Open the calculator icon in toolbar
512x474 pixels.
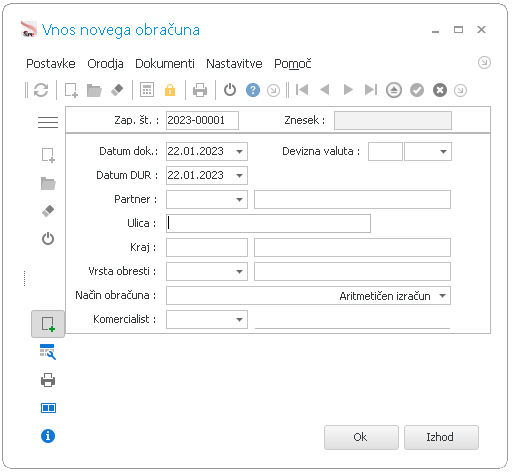[x=147, y=90]
